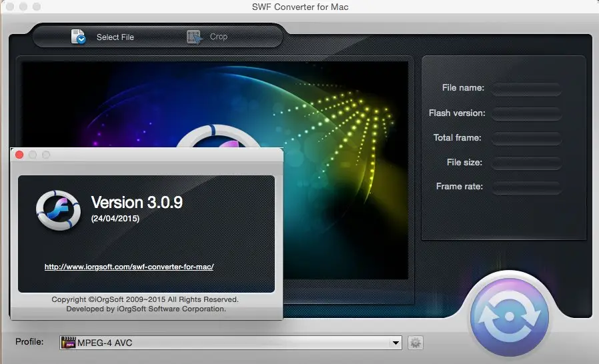Click the Crop label in toolbar
Screen dimensions: 599x364
click(x=219, y=37)
